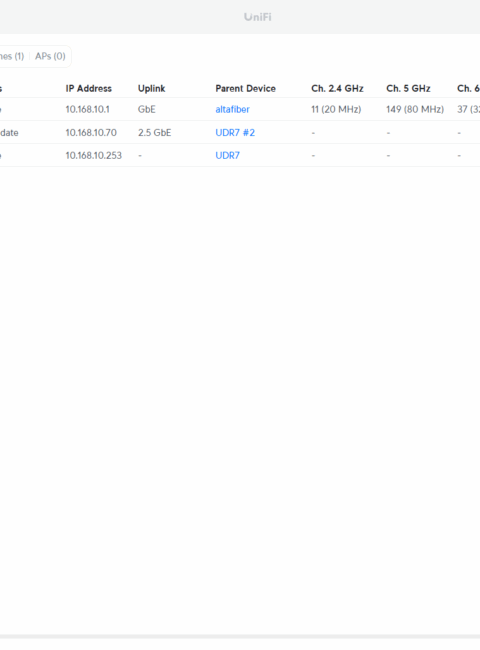Sort by the IP Address column header
480x650 pixels.
coord(89,88)
